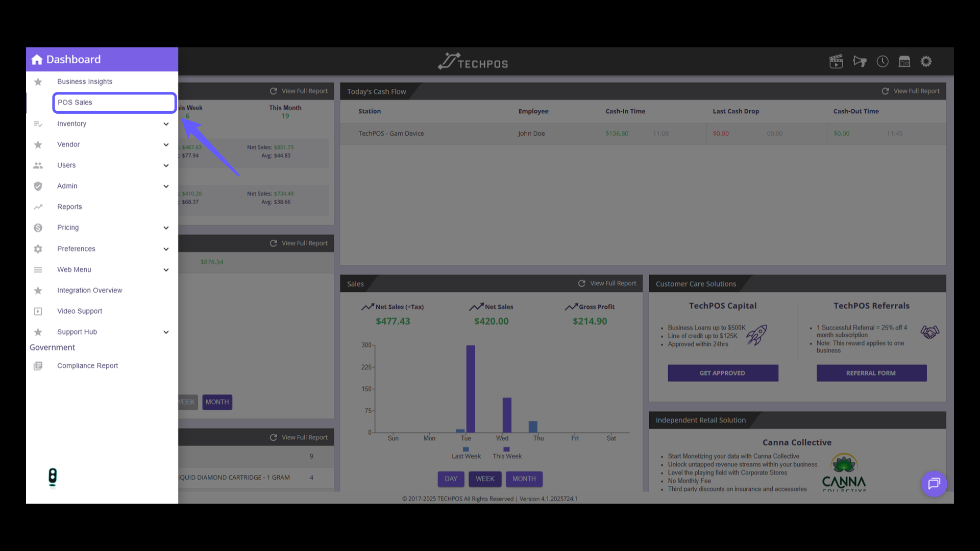Open the chat bubble widget
This screenshot has height=551, width=980.
coord(934,484)
